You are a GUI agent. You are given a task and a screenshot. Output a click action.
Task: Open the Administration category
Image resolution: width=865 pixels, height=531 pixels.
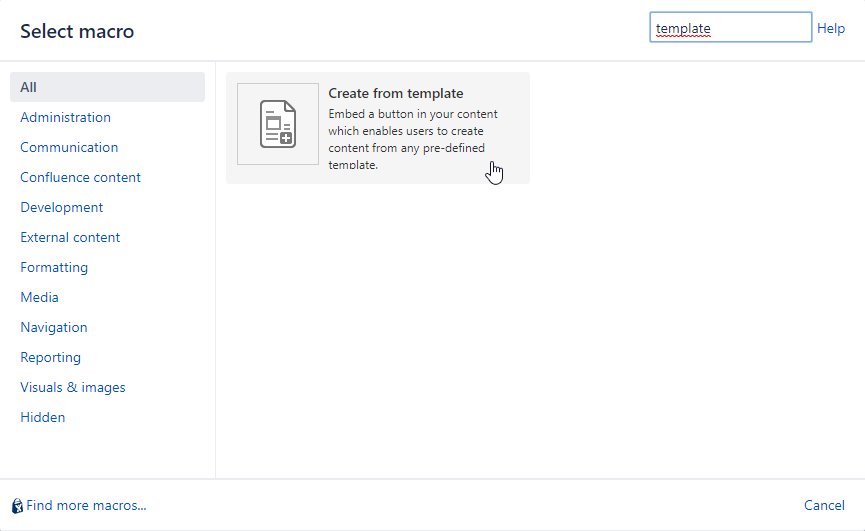point(65,117)
